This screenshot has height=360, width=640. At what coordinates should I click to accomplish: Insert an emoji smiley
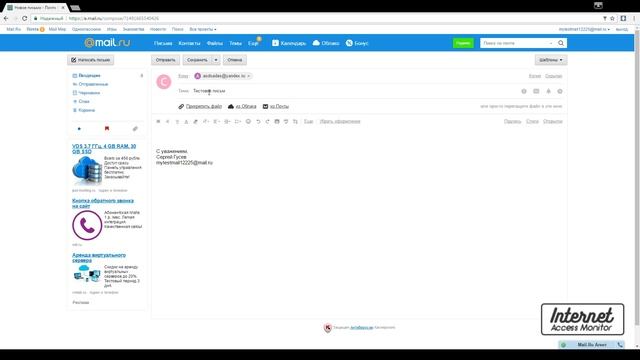(248, 121)
